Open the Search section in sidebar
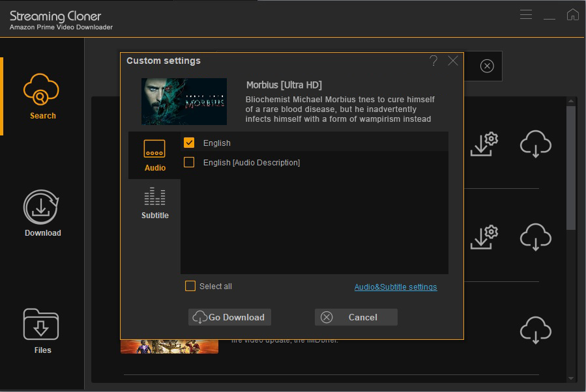This screenshot has height=392, width=586. point(42,96)
